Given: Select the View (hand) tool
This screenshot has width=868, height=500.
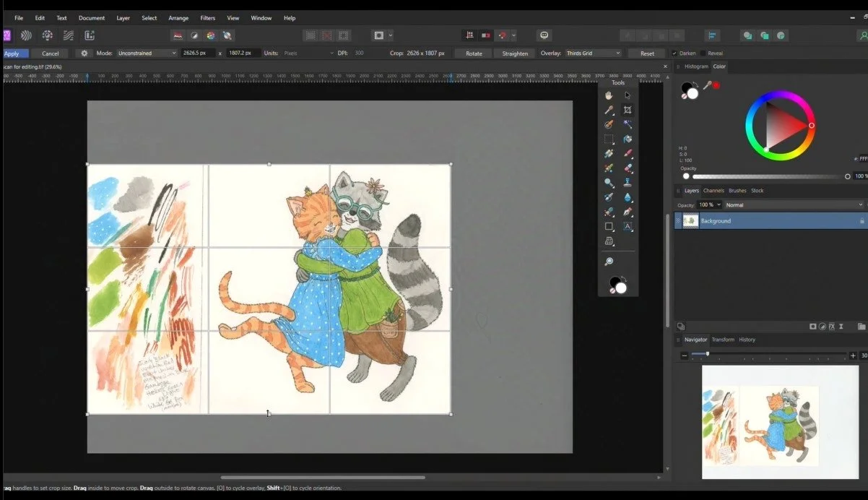Looking at the screenshot, I should pyautogui.click(x=609, y=95).
